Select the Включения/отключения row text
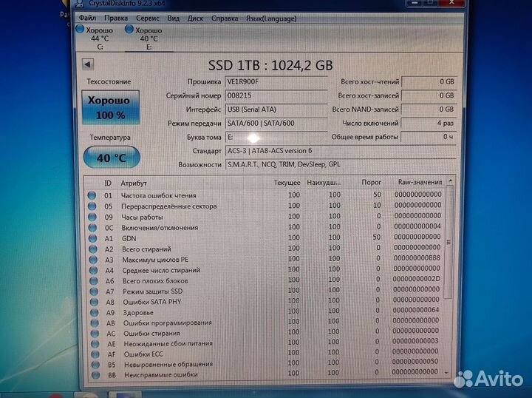532x398 pixels. [160, 228]
